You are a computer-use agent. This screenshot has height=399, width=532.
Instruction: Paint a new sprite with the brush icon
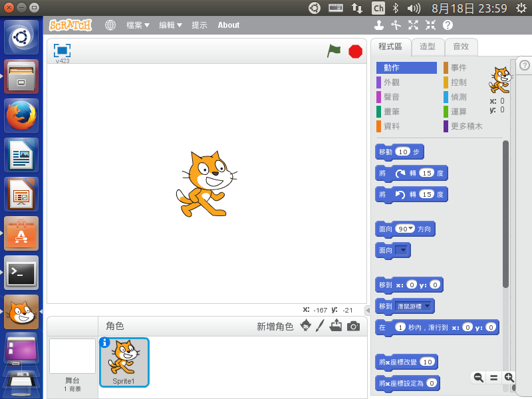[x=320, y=325]
